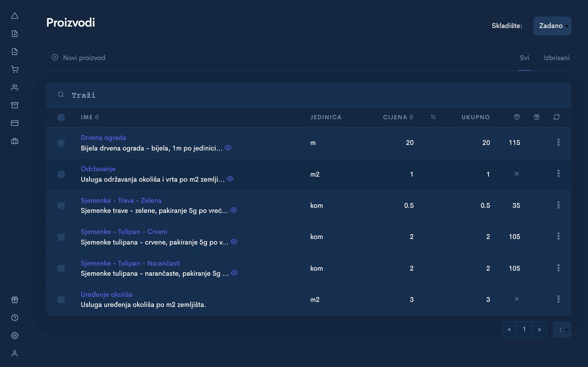Open the credit card sidebar icon

15,123
